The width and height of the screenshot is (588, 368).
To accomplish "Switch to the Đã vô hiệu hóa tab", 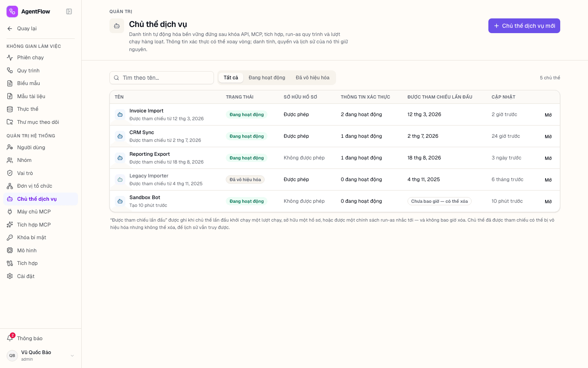I will coord(312,78).
